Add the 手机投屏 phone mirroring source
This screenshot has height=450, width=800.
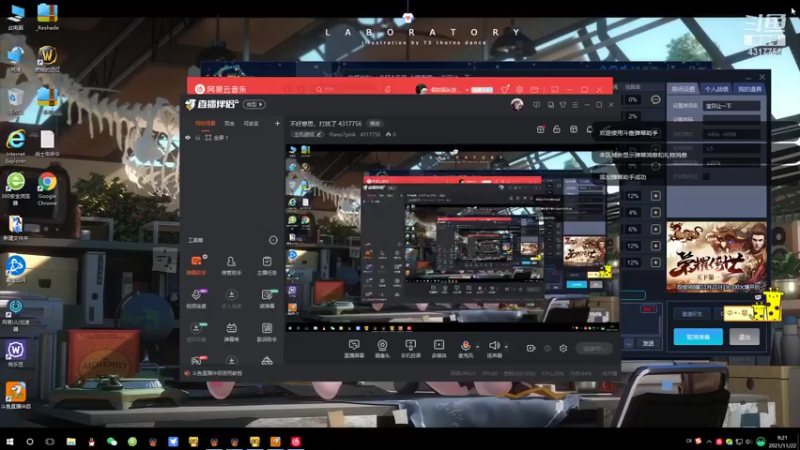tap(410, 349)
